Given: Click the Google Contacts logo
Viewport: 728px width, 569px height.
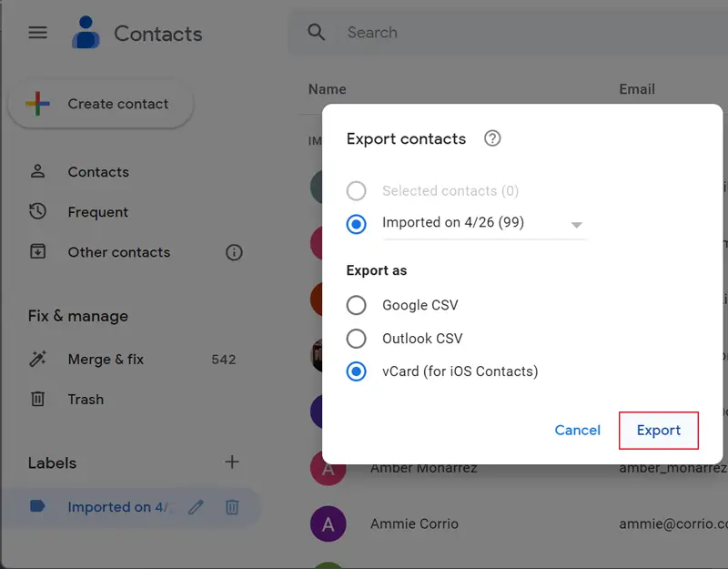Looking at the screenshot, I should click(87, 34).
